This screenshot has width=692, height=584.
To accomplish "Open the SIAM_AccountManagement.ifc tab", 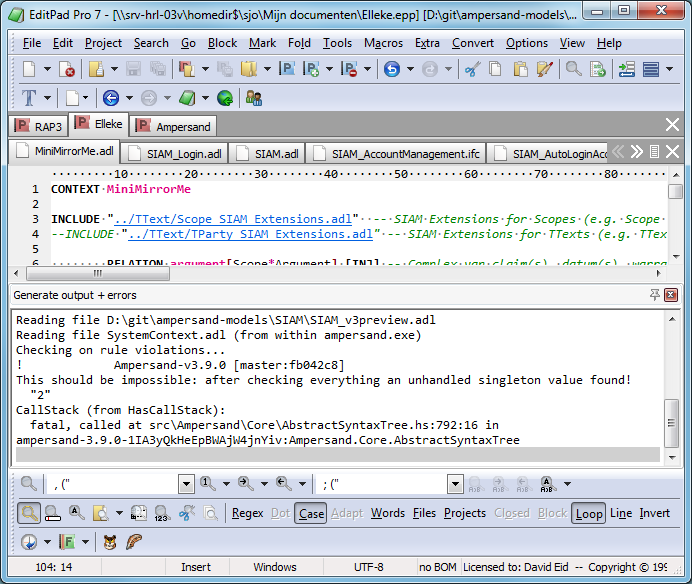I will [396, 154].
